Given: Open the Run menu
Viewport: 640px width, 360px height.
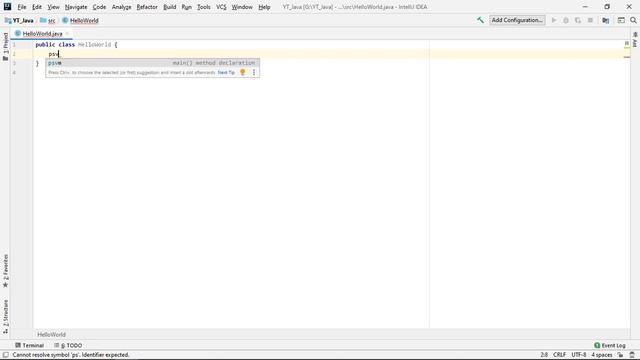Looking at the screenshot, I should point(187,7).
